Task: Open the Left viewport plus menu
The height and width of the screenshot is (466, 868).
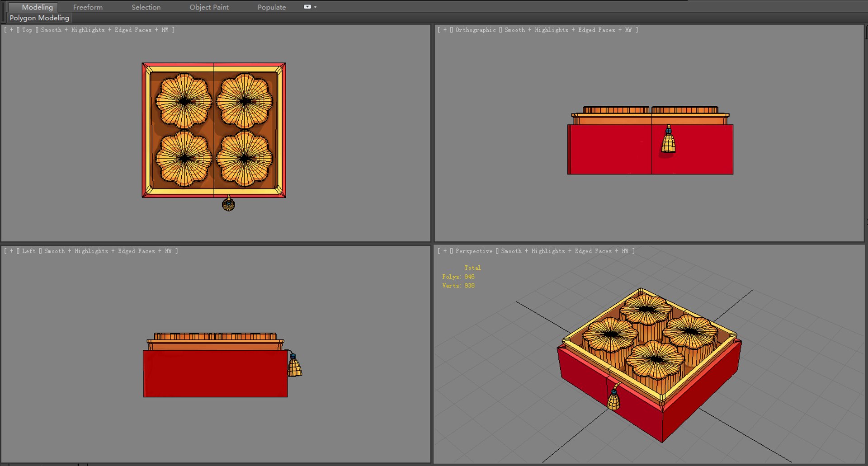Action: (x=12, y=251)
